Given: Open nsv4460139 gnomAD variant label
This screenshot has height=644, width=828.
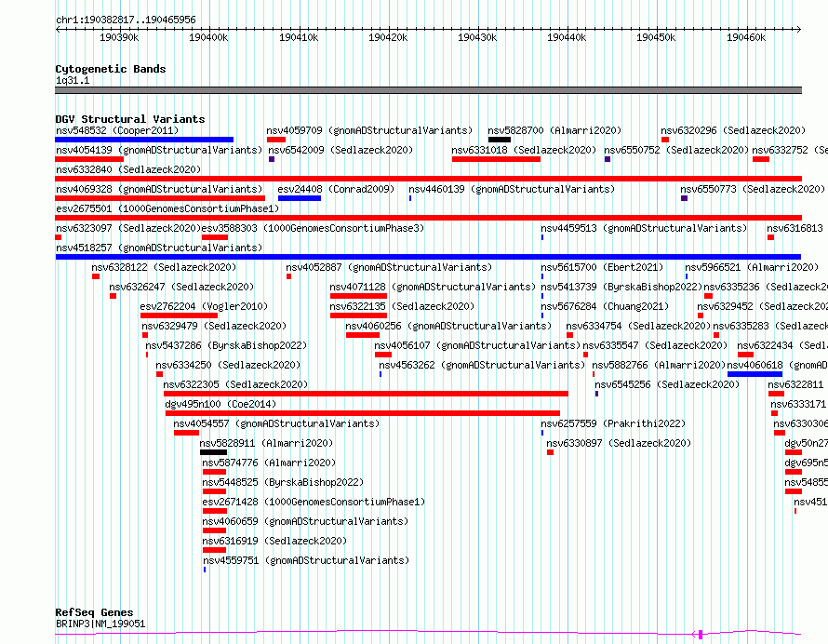Looking at the screenshot, I should pos(512,189).
